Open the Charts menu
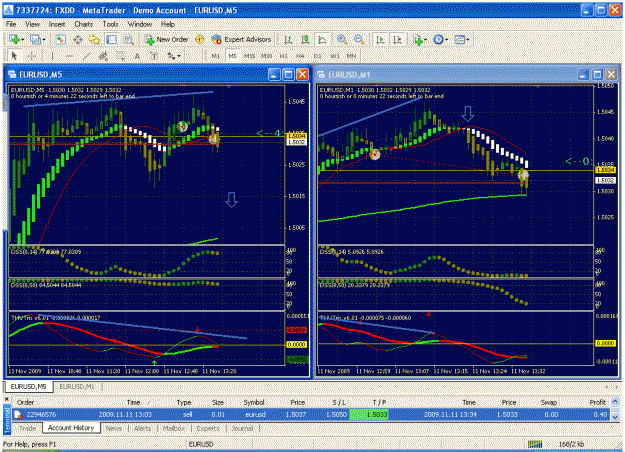 [x=84, y=24]
